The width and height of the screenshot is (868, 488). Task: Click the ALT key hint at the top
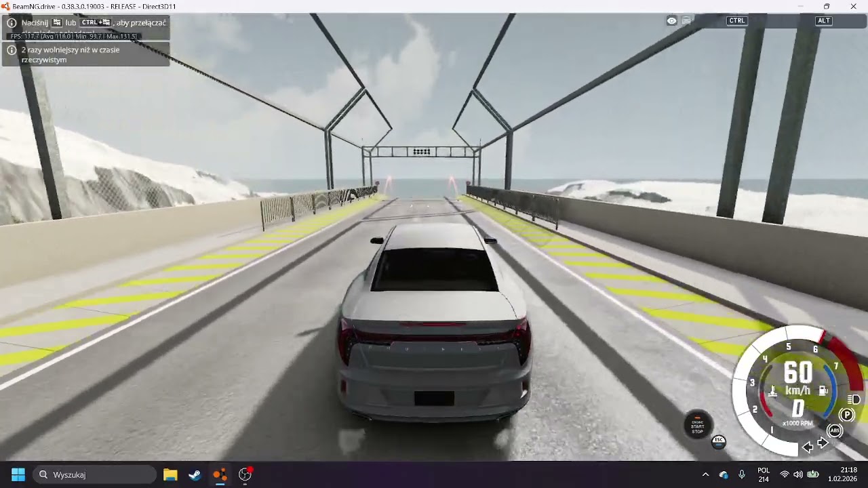(x=824, y=21)
